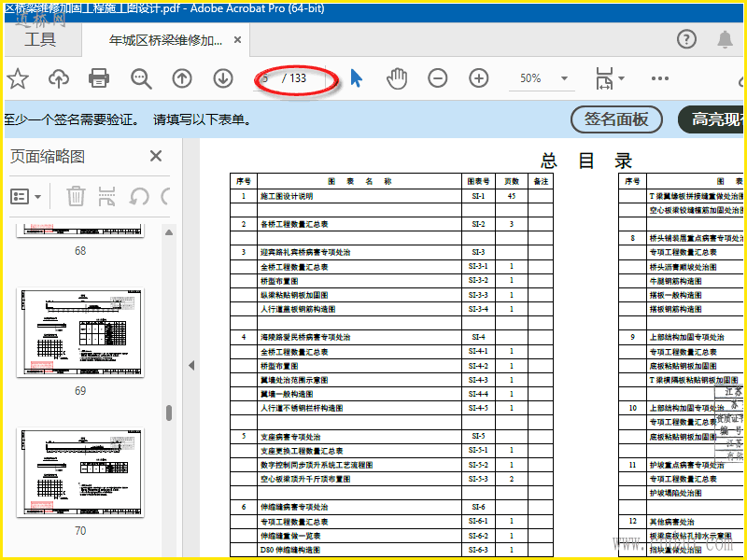Screen dimensions: 747x560
Task: Open the thumbnail options list menu
Action: 25,196
